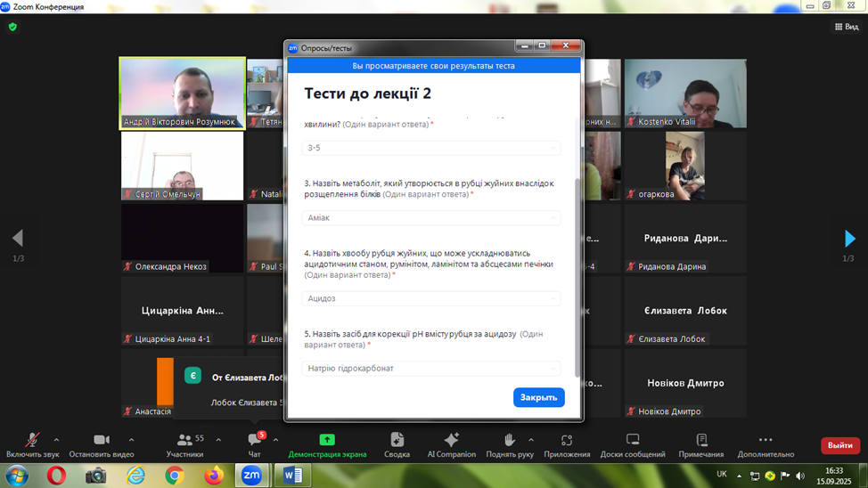Screen dimensions: 868x488
Task: Unmute microphone with Включить звук
Action: tap(33, 445)
